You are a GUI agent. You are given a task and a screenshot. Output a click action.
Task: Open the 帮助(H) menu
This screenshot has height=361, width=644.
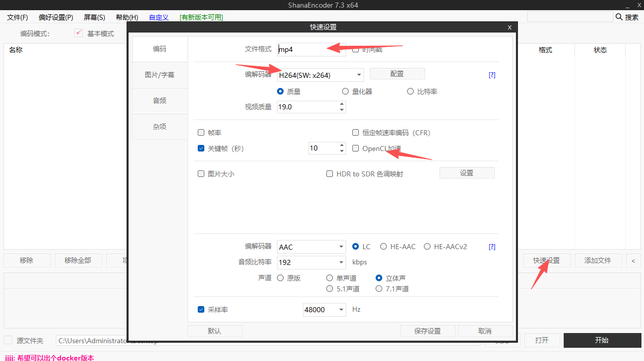[x=127, y=17]
